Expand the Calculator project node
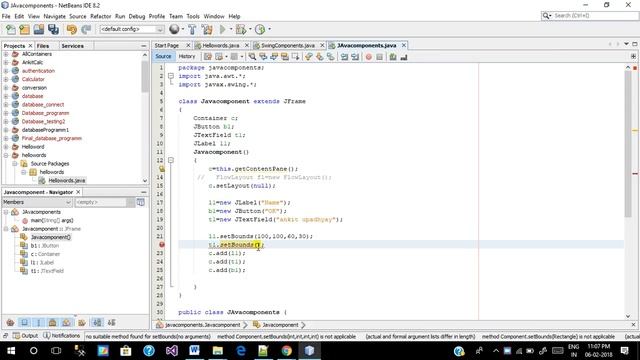Image resolution: width=640 pixels, height=360 pixels. tap(6, 79)
